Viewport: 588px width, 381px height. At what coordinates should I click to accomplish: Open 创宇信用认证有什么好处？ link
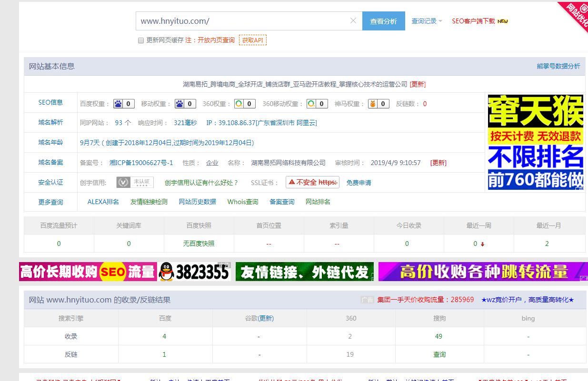pyautogui.click(x=201, y=183)
